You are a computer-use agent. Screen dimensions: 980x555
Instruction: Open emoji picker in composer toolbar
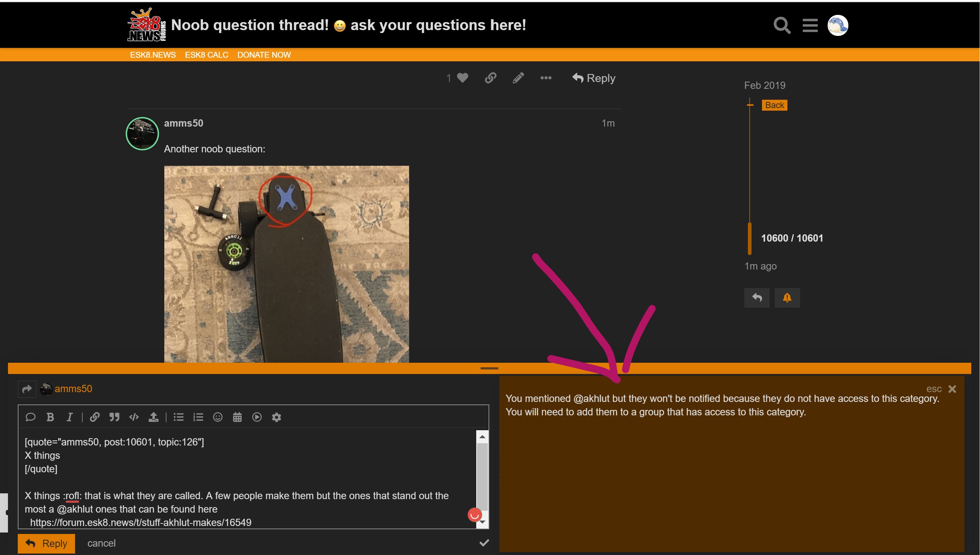point(218,417)
